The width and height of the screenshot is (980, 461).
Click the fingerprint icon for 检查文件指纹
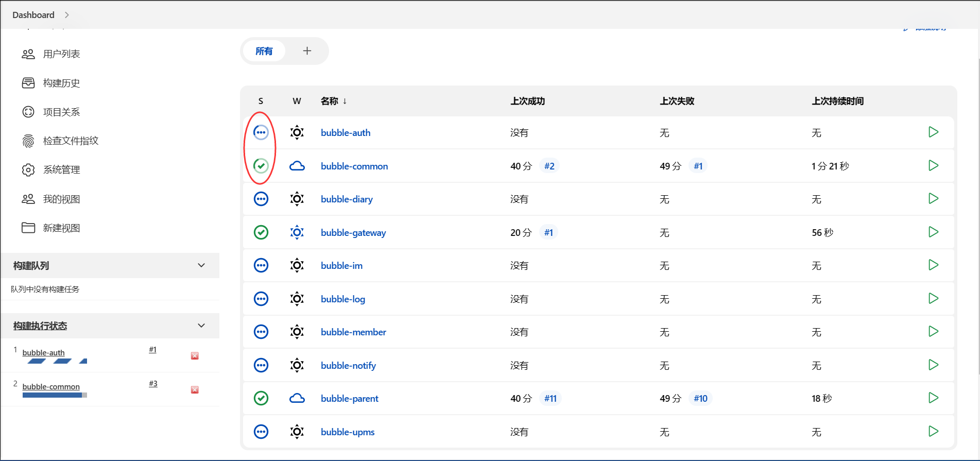(28, 141)
